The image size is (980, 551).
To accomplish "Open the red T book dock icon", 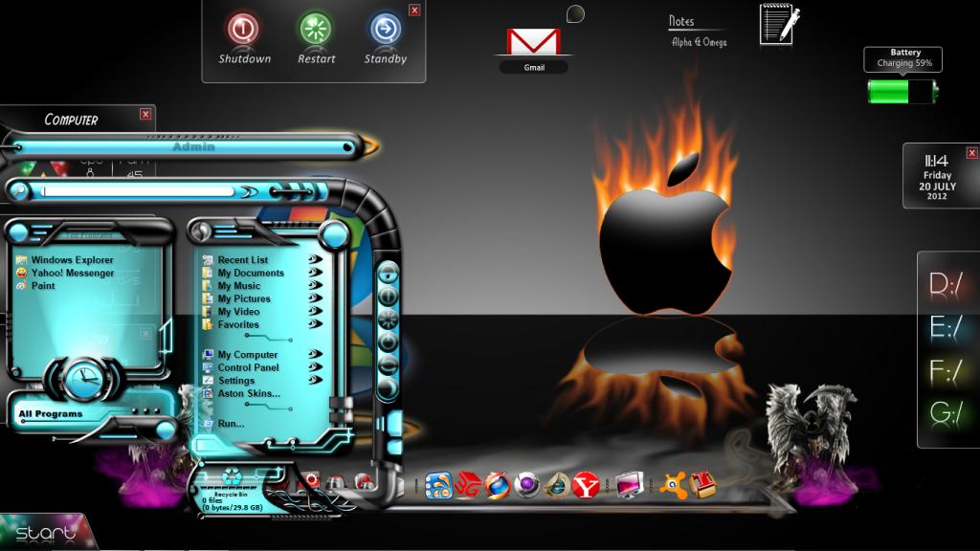I will pos(702,485).
